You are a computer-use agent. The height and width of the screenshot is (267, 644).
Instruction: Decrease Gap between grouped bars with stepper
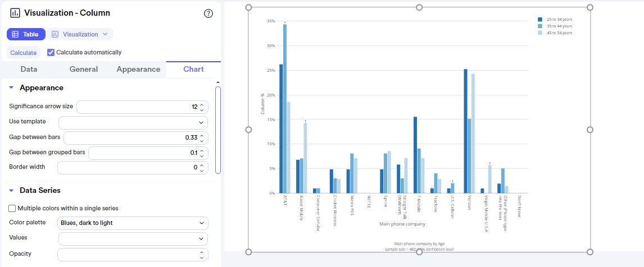[x=202, y=155]
